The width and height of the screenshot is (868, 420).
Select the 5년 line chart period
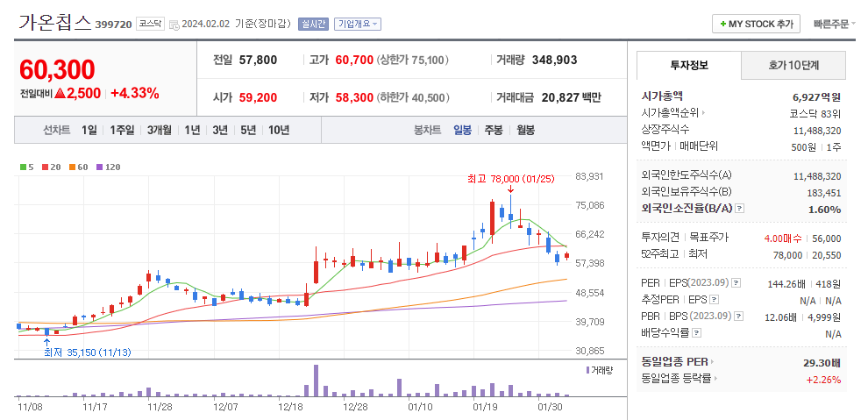click(248, 131)
